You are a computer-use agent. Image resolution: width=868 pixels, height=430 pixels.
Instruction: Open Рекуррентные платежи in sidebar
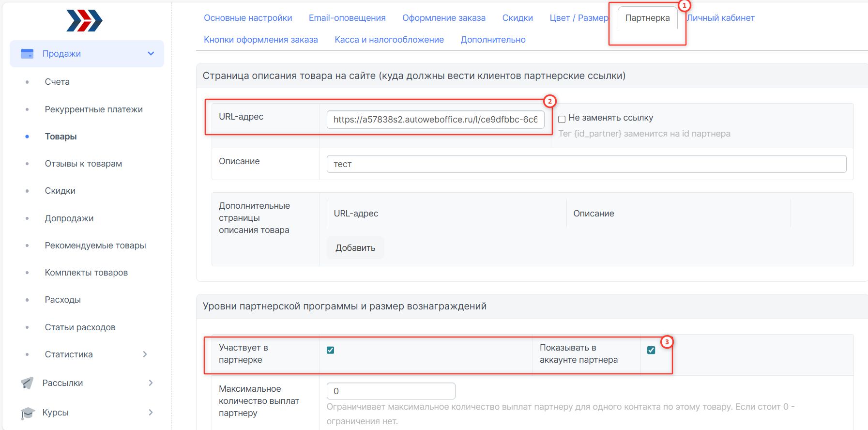[93, 109]
